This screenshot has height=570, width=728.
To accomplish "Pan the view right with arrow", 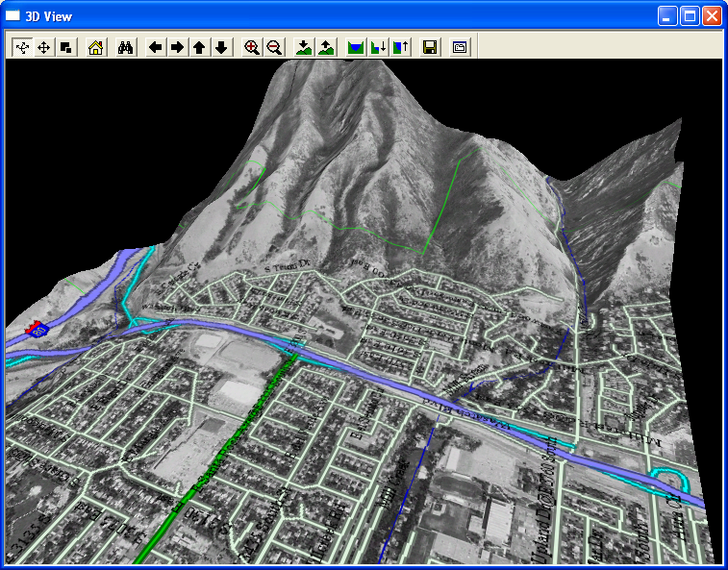I will [x=177, y=47].
